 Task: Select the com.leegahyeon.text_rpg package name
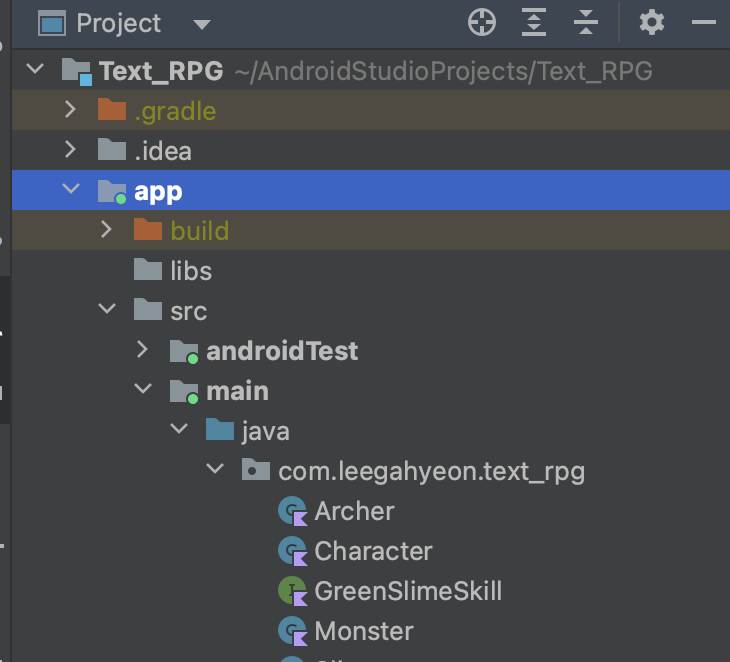[x=432, y=472]
